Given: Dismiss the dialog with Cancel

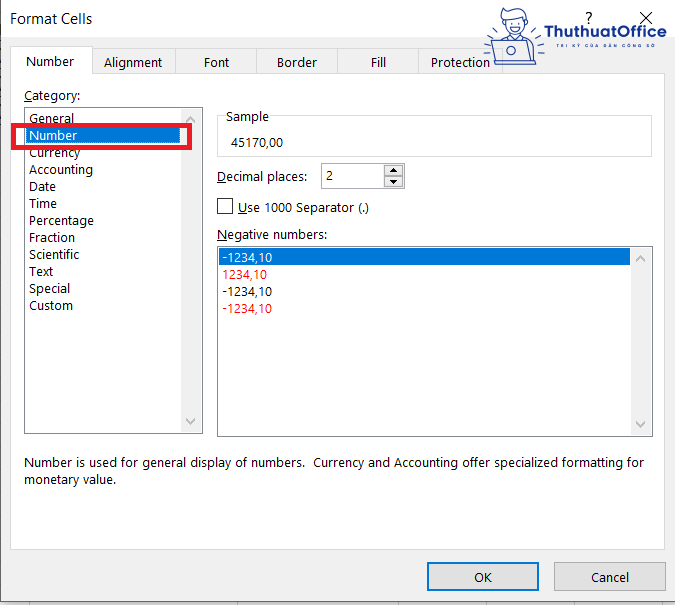Looking at the screenshot, I should tap(610, 577).
